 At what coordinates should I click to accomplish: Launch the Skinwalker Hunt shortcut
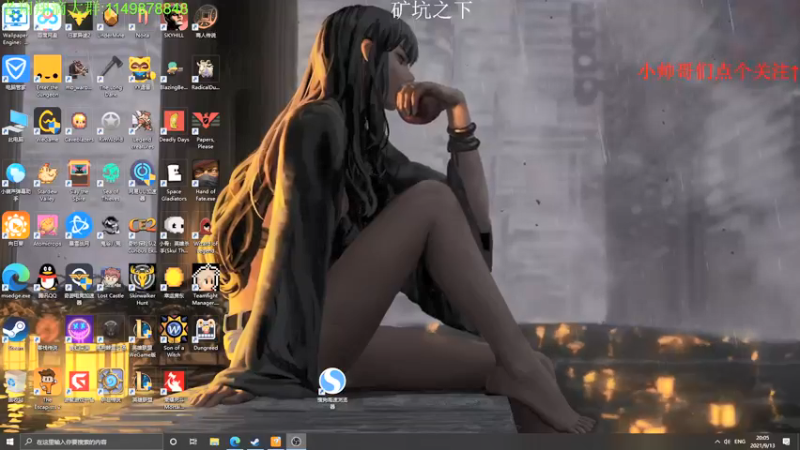point(142,284)
